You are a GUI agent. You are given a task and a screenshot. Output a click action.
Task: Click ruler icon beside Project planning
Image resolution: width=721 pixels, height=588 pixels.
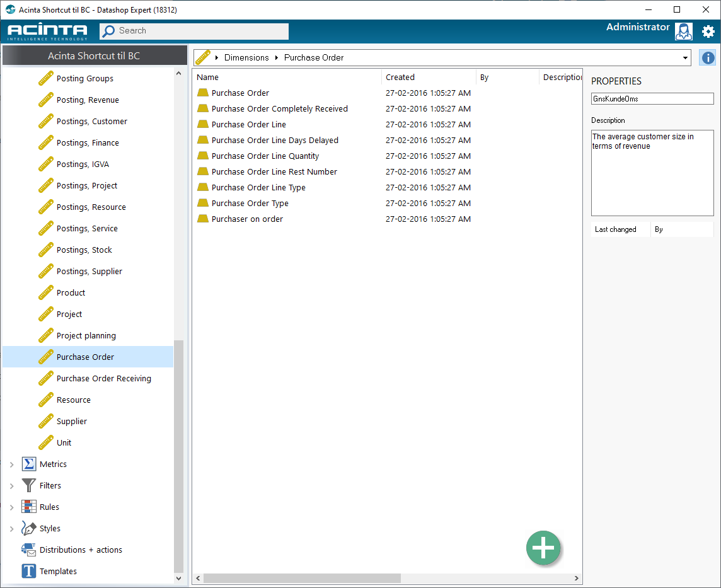tap(45, 336)
